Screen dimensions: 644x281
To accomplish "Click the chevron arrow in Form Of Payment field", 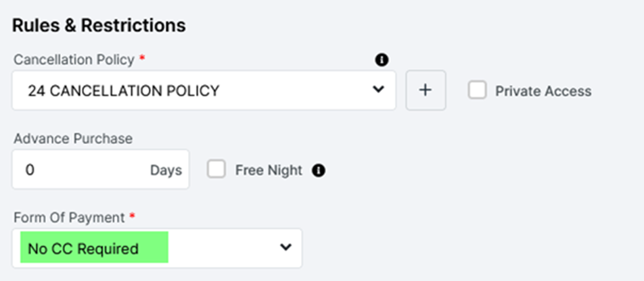I will point(286,247).
